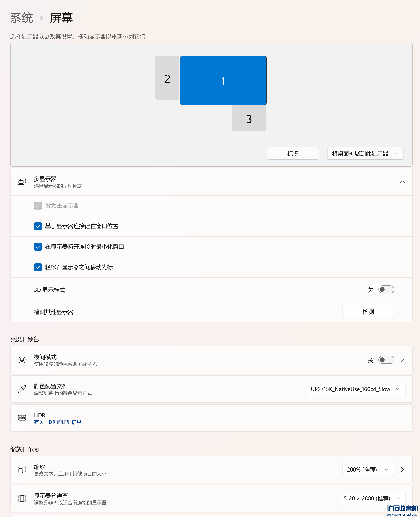Click the scale (缩放) icon
Viewport: 420px width, 517px height.
(22, 470)
